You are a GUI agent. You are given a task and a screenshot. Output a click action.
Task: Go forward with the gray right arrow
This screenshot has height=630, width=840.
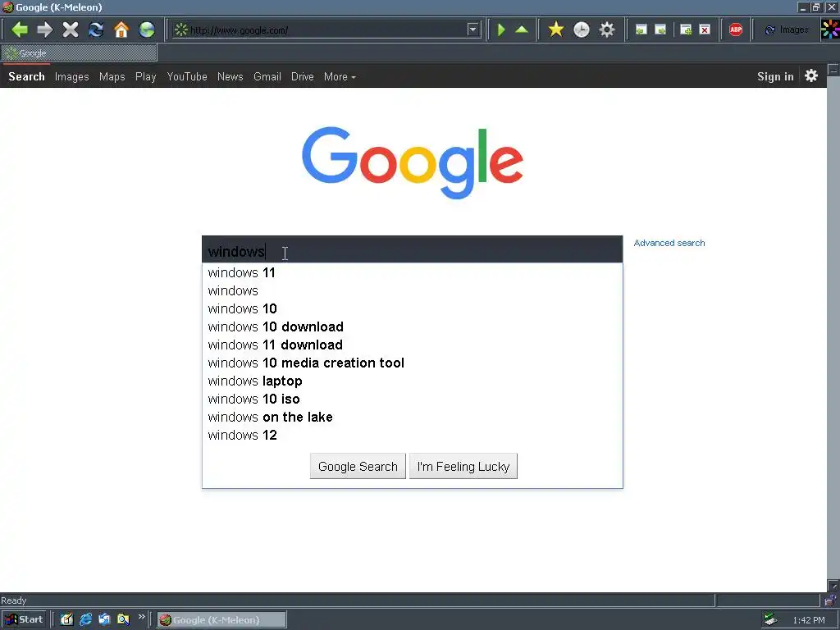click(45, 30)
